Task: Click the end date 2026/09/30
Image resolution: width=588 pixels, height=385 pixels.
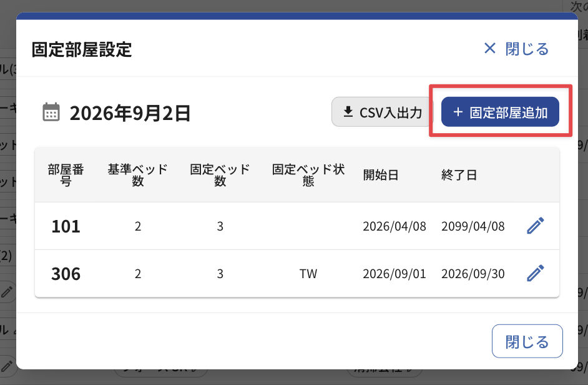Action: 473,274
